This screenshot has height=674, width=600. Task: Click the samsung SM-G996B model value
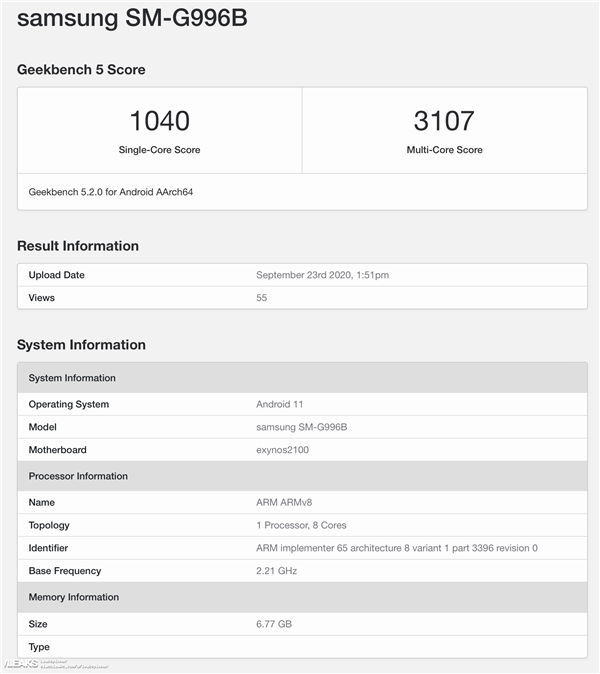click(x=301, y=427)
